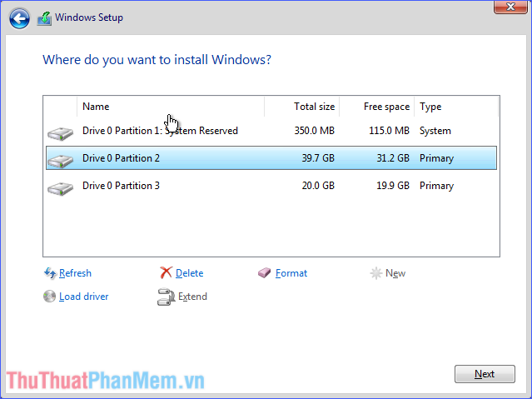Click the 20.0 GB total size value
Image resolution: width=532 pixels, height=399 pixels.
(318, 186)
